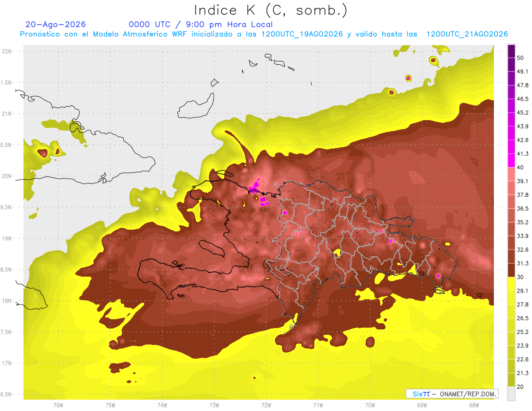Click the '68W' longitude axis label
This screenshot has height=411, width=532.
474,405
